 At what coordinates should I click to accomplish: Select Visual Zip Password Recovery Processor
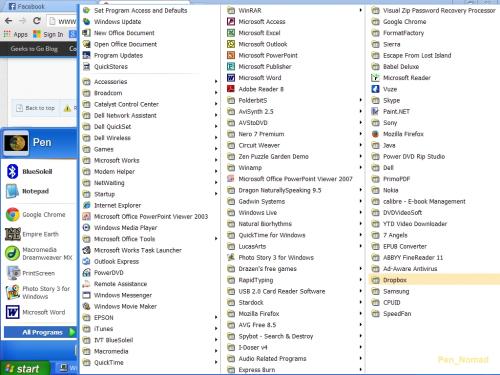click(434, 10)
